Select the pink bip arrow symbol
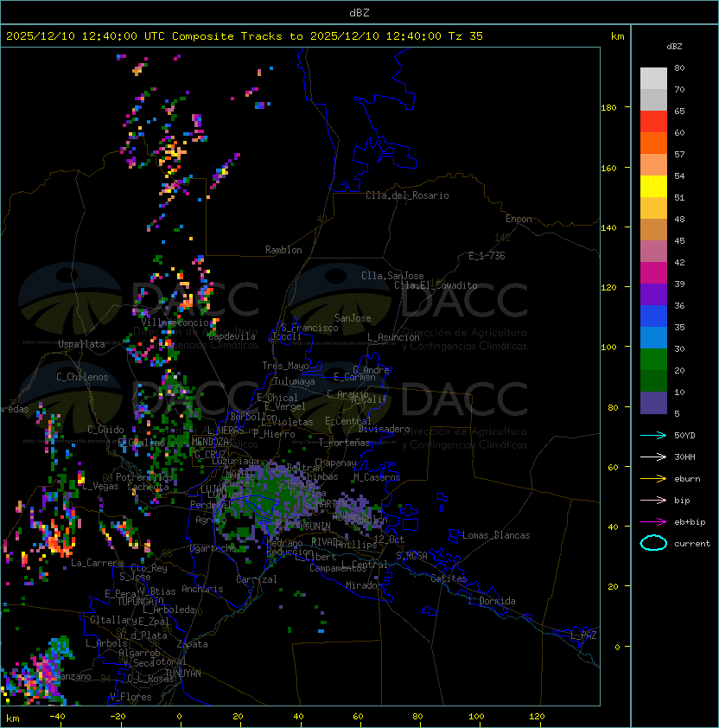 coord(653,501)
